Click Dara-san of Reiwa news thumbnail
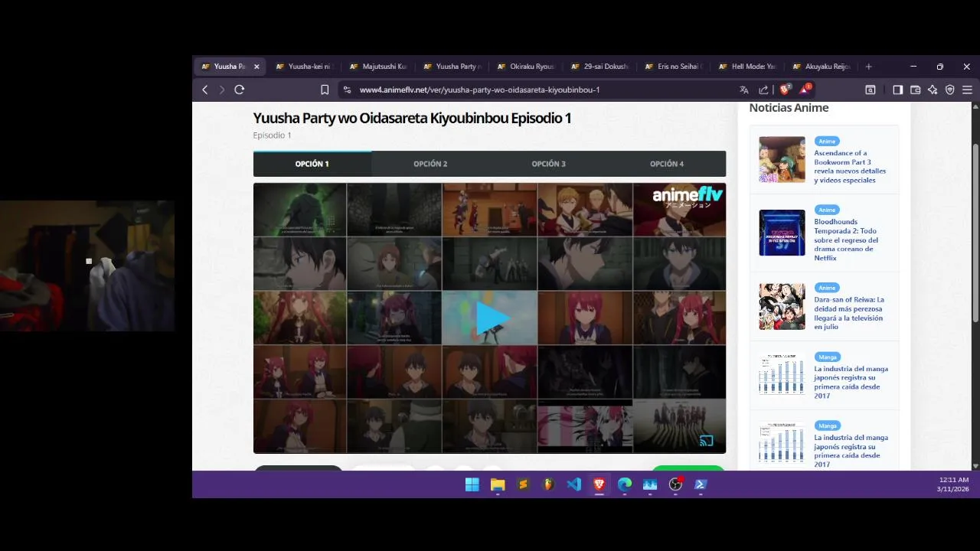This screenshot has width=980, height=551. pyautogui.click(x=782, y=306)
